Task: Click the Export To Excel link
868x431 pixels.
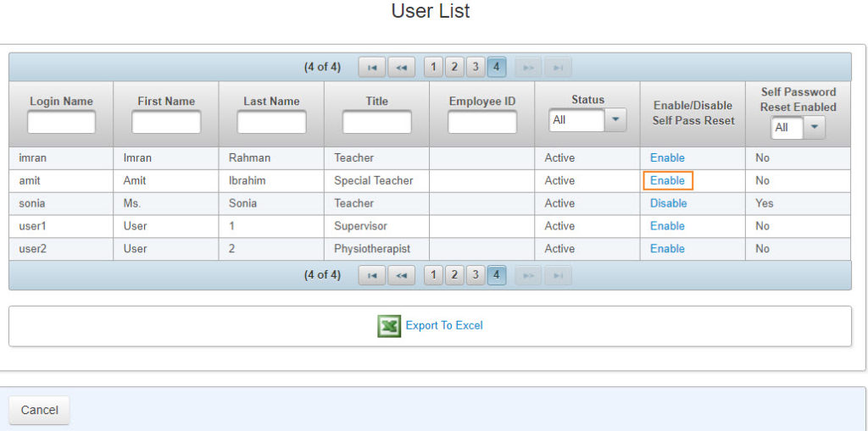Action: tap(444, 325)
